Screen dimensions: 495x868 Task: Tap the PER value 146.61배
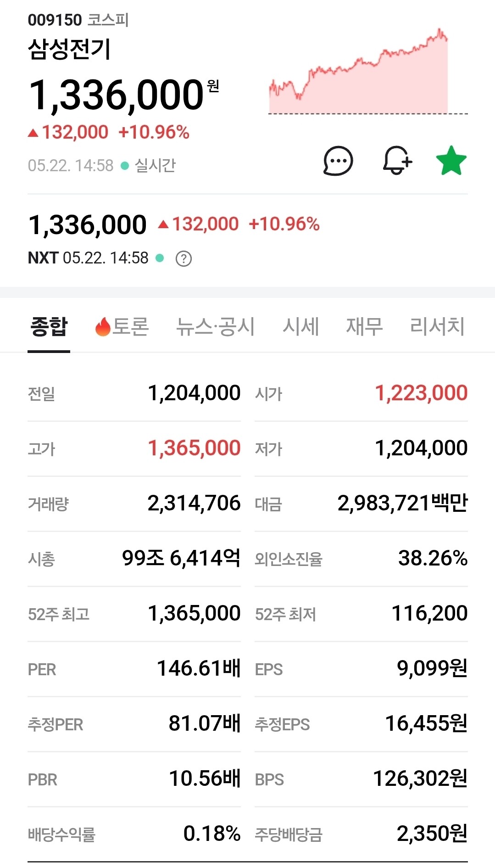[x=199, y=668]
